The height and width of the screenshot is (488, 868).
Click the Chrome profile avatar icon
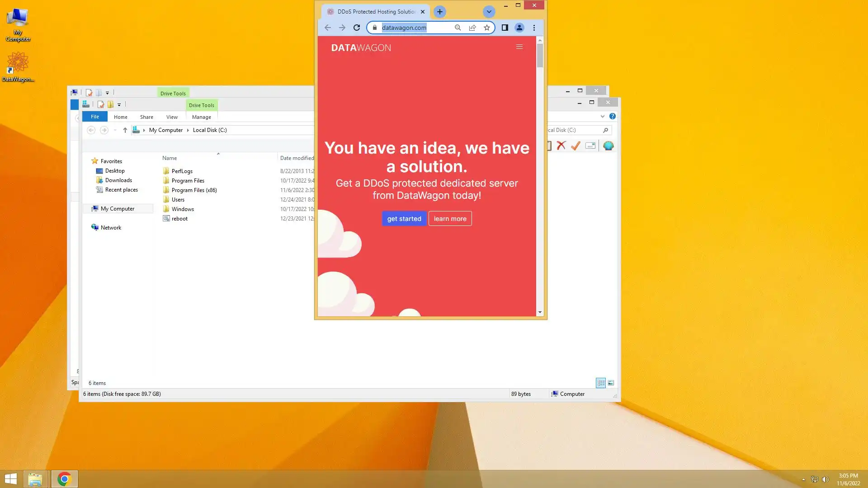[519, 28]
